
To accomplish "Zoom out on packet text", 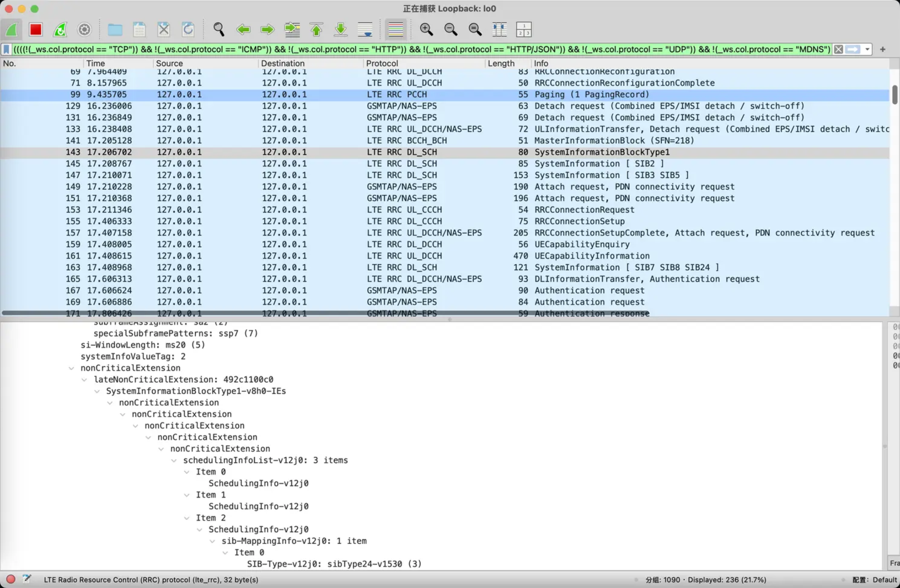I will 450,29.
